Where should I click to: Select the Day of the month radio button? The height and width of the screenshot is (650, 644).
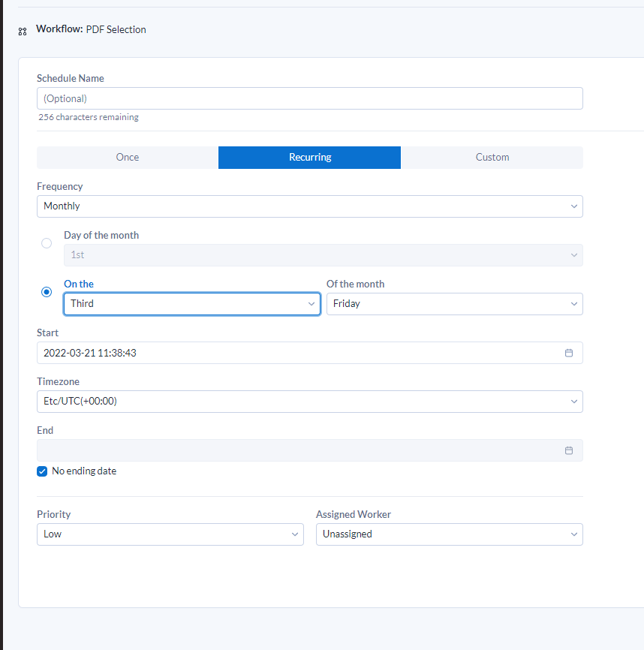[47, 243]
